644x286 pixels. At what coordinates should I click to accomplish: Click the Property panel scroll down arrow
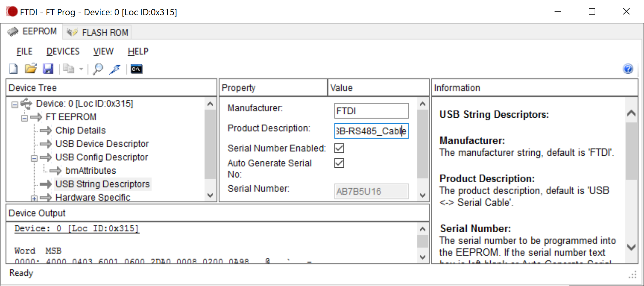(x=422, y=195)
